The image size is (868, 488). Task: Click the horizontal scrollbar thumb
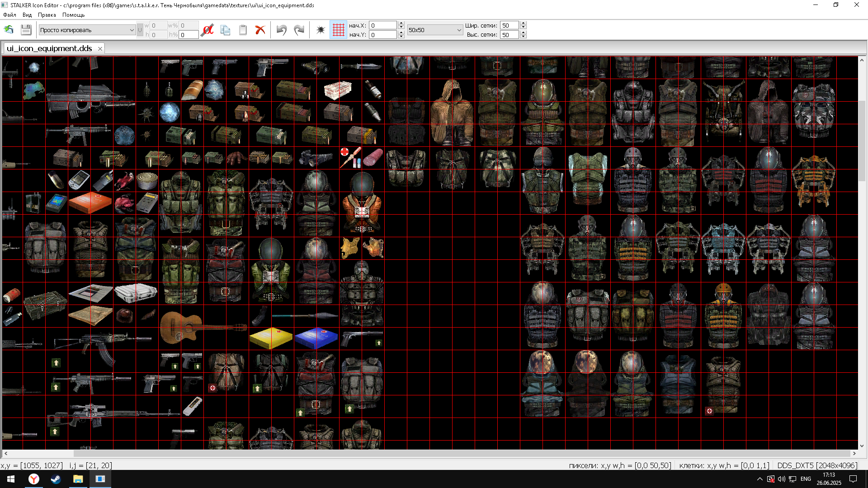(x=462, y=453)
